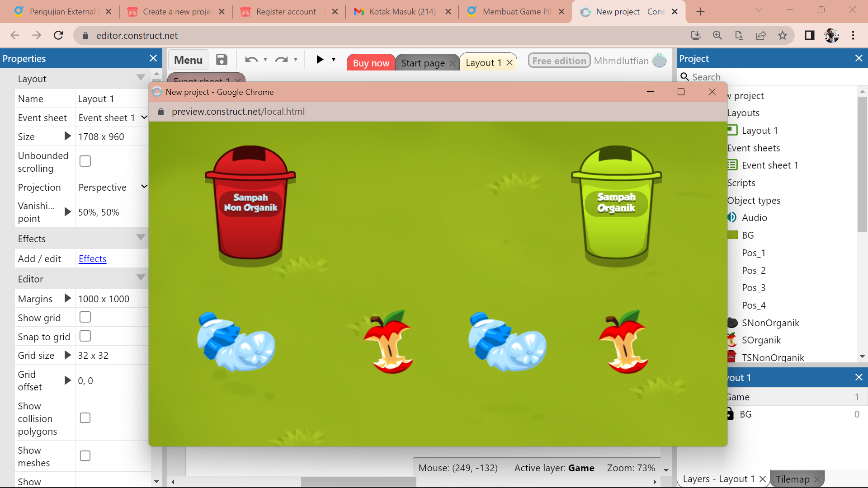The height and width of the screenshot is (488, 868).
Task: Switch to Event sheet 1 tab
Action: [x=203, y=80]
